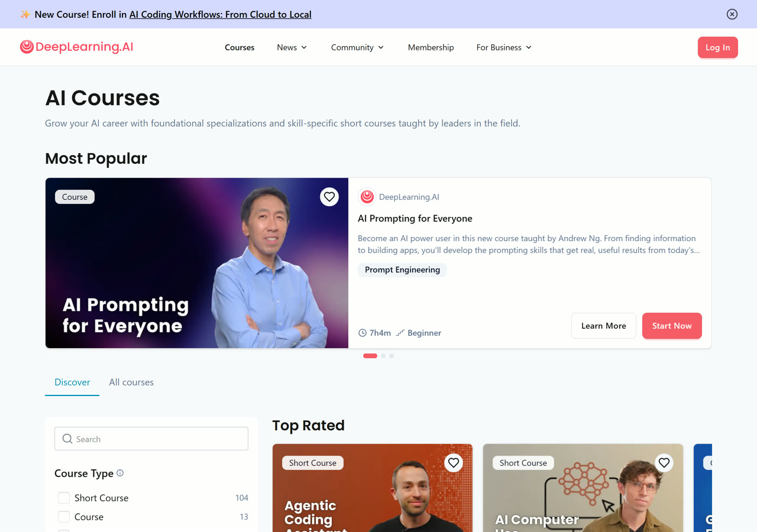
Task: Go to the Membership page
Action: tap(431, 47)
